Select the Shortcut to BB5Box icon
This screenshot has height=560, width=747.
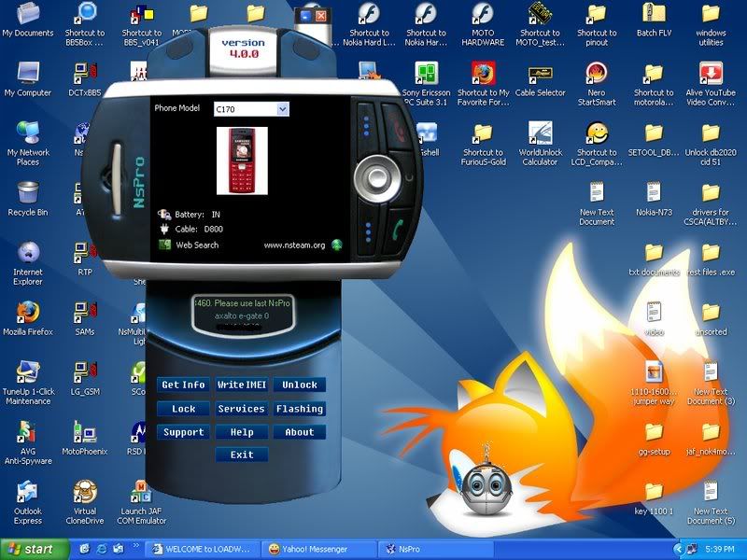point(85,24)
